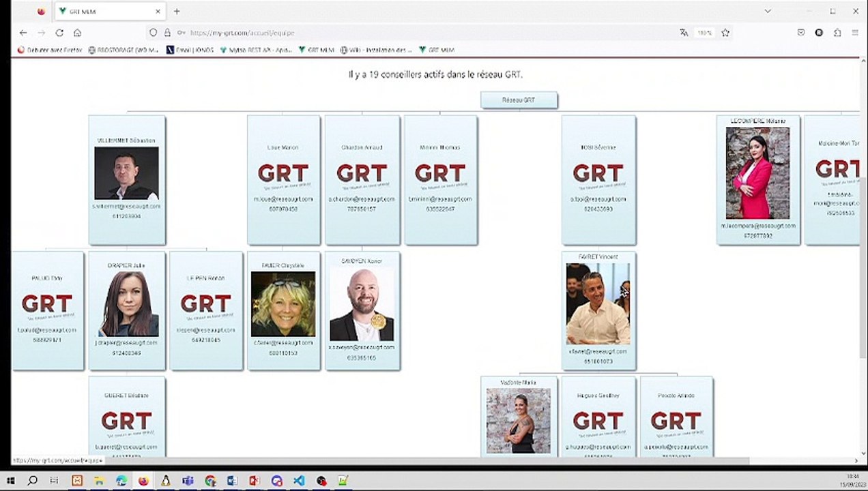This screenshot has height=491, width=868.
Task: Open the Windows Start menu
Action: [x=10, y=481]
